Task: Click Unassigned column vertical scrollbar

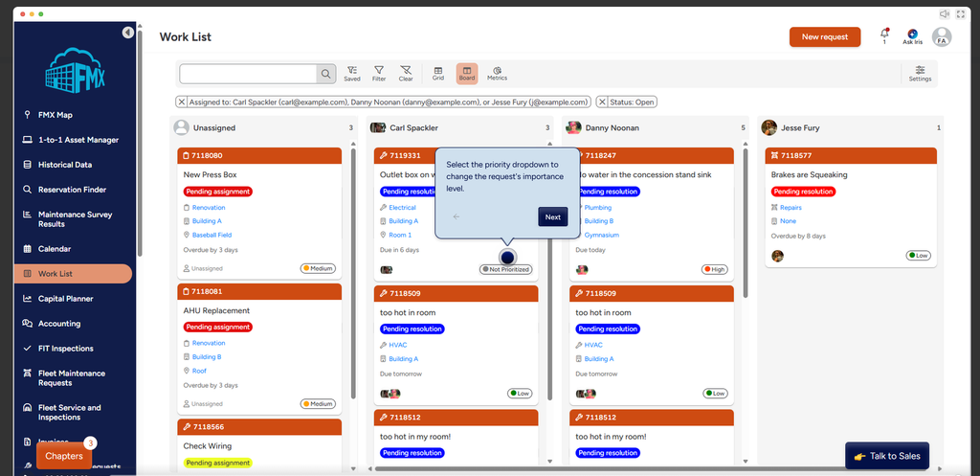Action: pyautogui.click(x=354, y=273)
